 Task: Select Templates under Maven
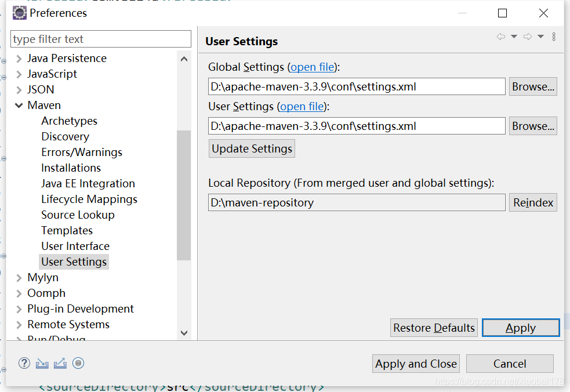click(67, 231)
